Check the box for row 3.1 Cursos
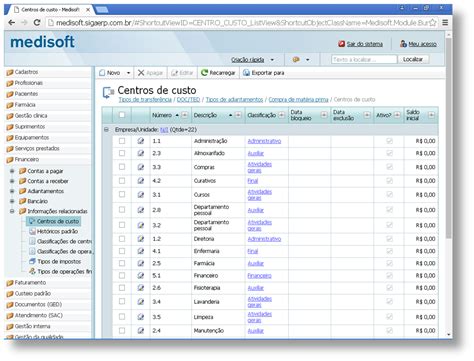The width and height of the screenshot is (474, 361). tap(122, 194)
